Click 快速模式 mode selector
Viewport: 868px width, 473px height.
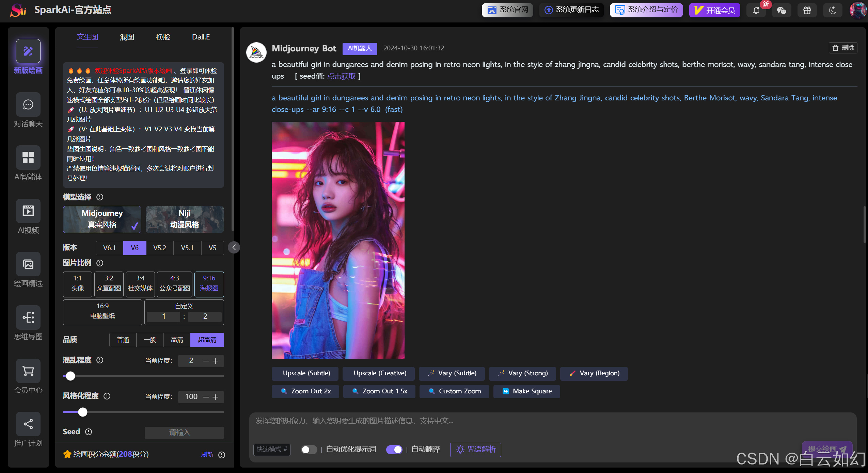tap(272, 449)
